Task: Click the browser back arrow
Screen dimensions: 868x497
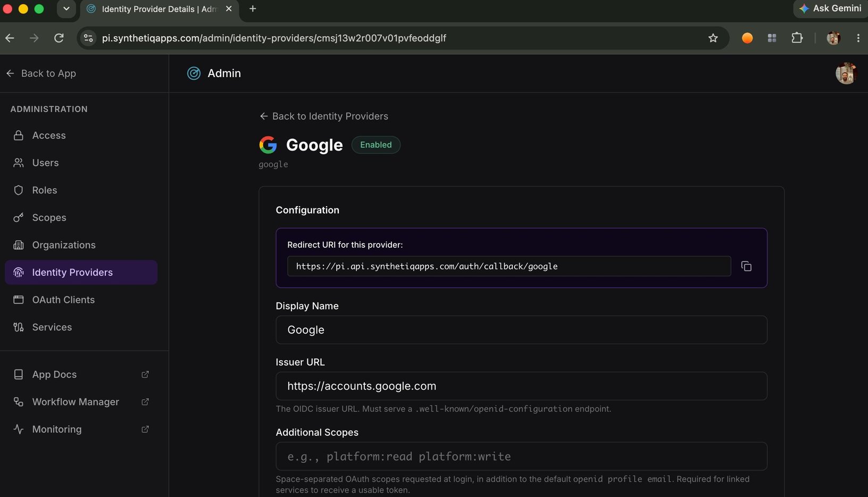Action: click(10, 38)
